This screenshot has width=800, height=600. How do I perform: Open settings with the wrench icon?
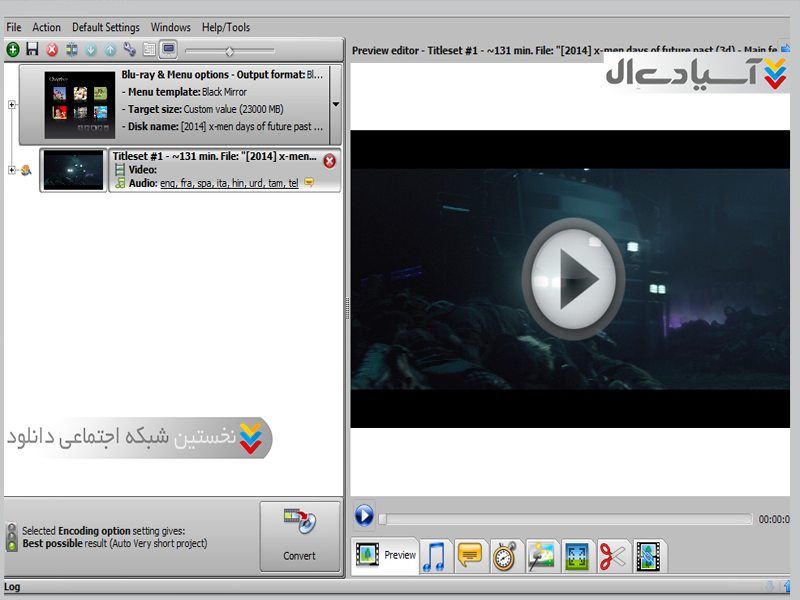[x=129, y=49]
